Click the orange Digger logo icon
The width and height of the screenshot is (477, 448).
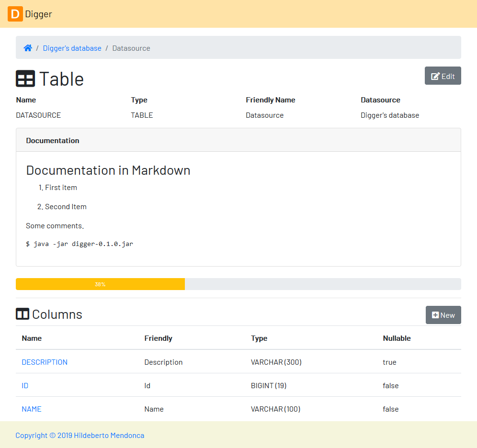[x=15, y=14]
